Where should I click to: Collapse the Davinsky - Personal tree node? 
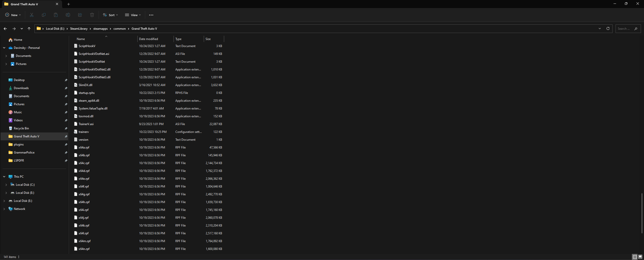tap(4, 48)
